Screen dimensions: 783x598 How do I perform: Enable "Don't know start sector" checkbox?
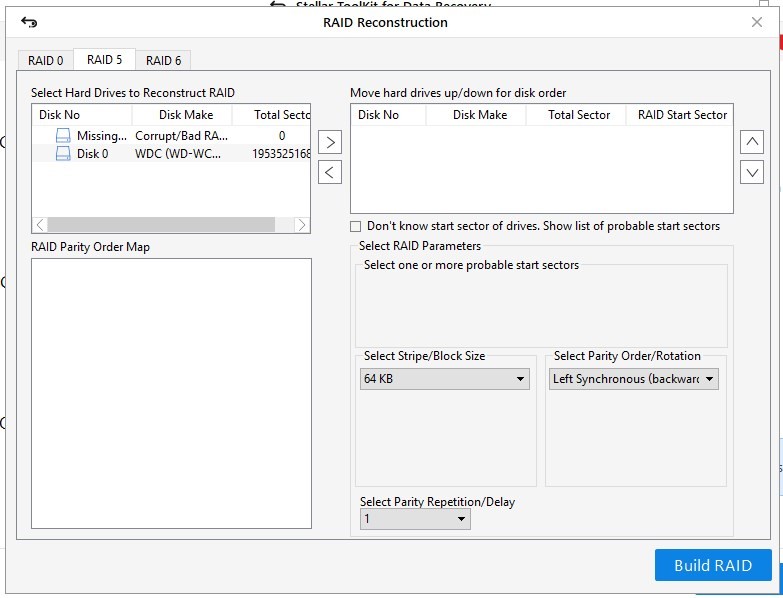tap(356, 227)
